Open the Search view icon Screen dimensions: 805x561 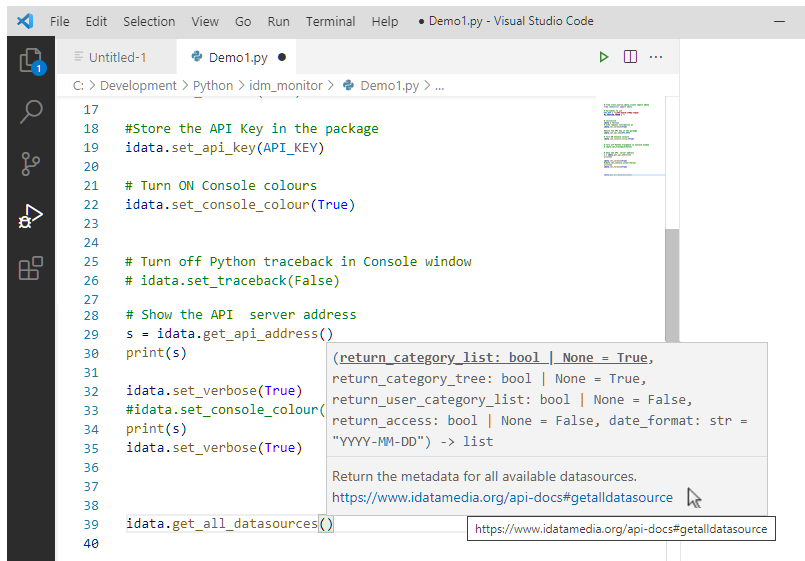coord(31,111)
